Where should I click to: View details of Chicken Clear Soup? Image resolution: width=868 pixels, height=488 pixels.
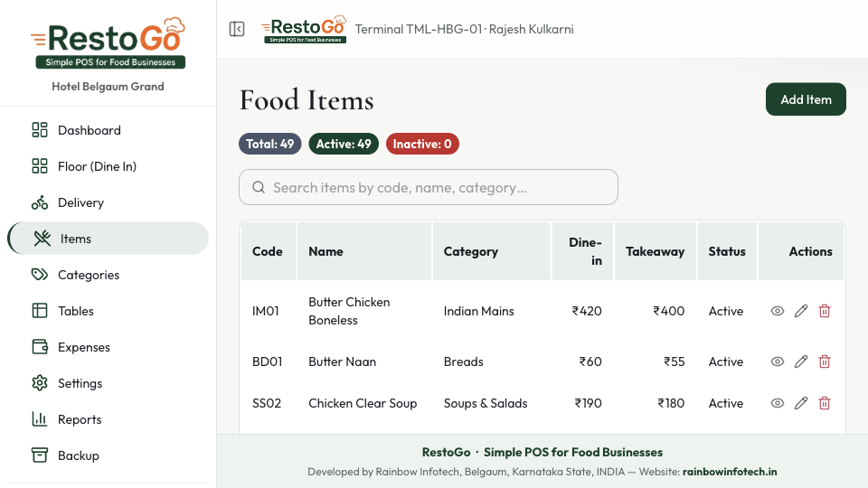[x=778, y=403]
